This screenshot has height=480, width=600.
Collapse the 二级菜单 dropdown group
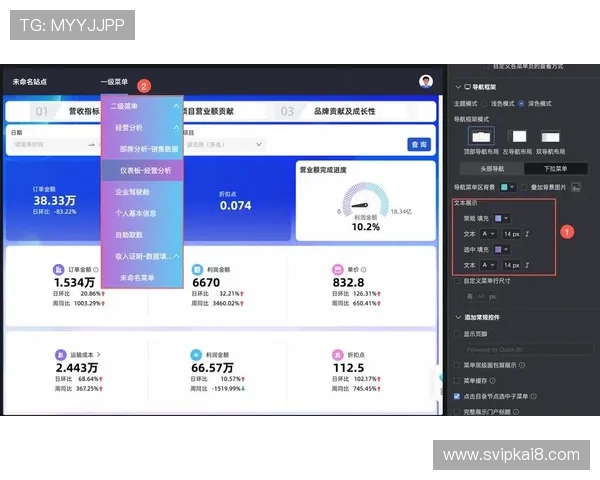coord(176,106)
